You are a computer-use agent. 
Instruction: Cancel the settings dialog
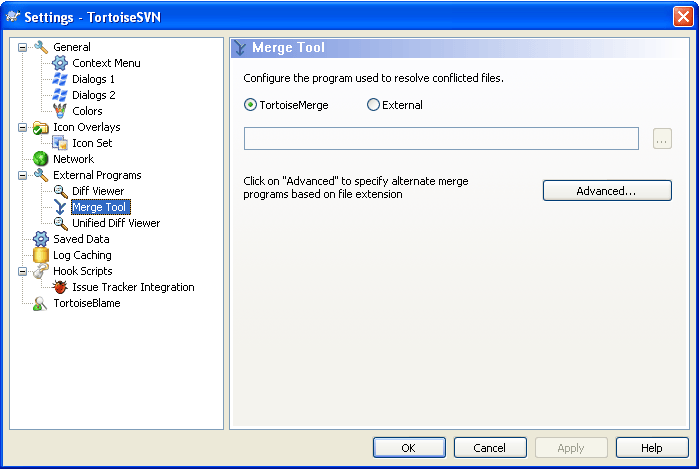pos(490,448)
